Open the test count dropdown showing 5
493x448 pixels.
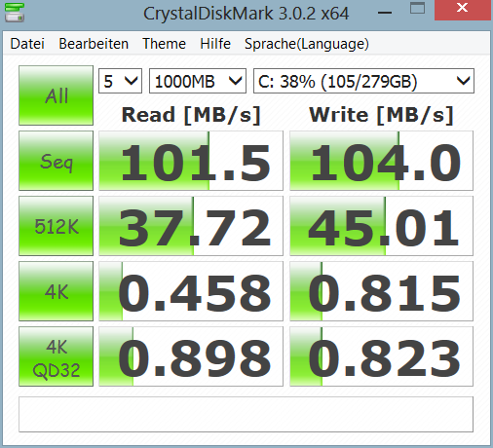120,81
